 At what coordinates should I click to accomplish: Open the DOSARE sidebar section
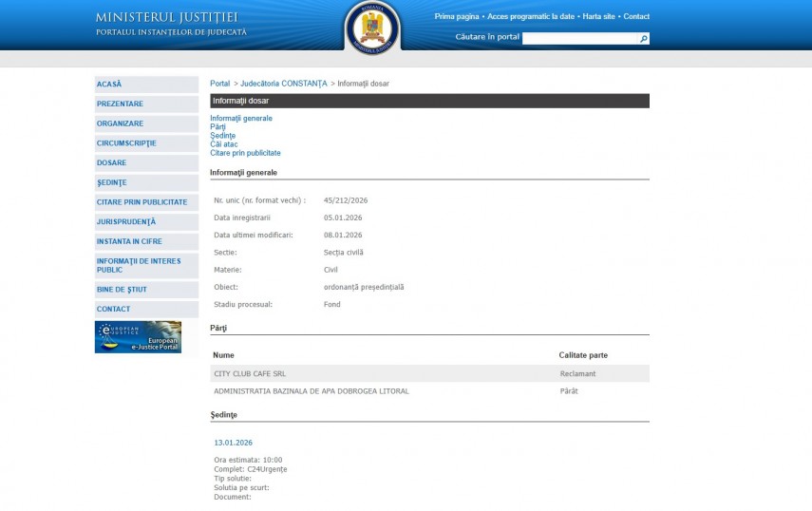(x=111, y=162)
